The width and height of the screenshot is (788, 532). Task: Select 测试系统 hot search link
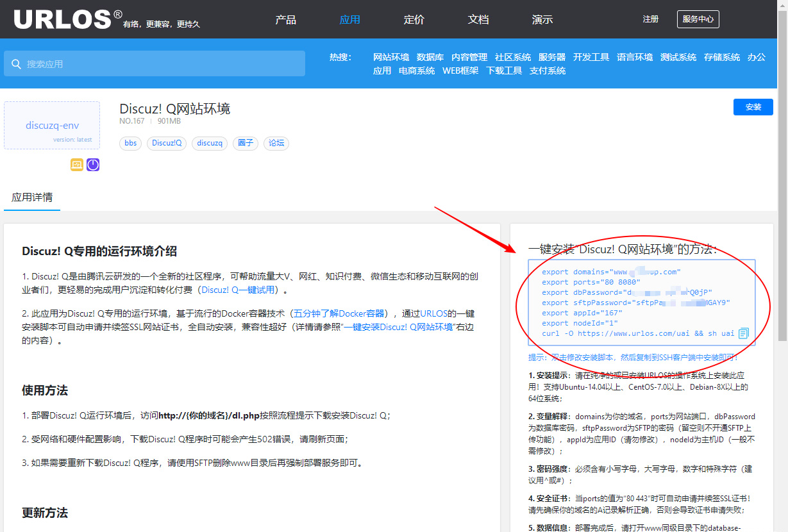678,57
